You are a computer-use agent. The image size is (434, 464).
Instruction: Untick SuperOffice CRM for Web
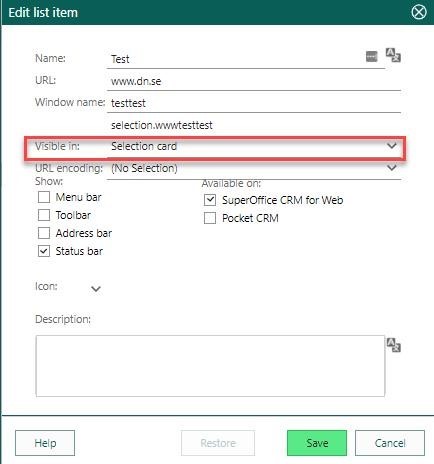pyautogui.click(x=210, y=200)
